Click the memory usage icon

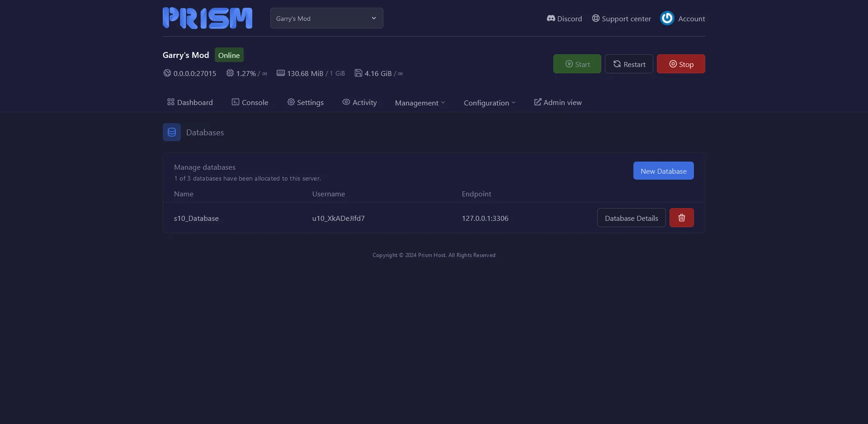281,73
